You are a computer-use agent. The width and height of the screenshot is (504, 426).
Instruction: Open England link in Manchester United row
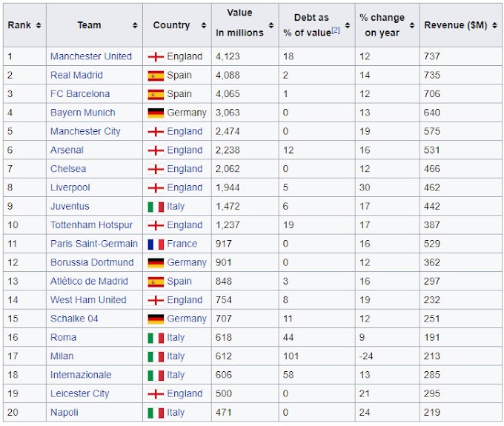pos(185,56)
